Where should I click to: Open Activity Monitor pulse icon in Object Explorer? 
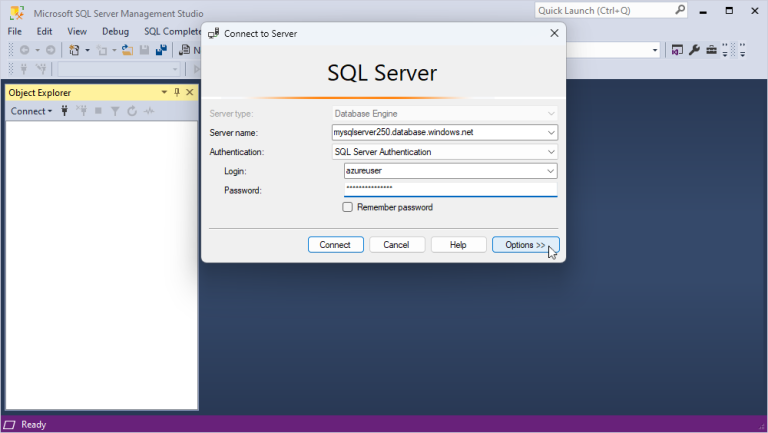click(149, 111)
